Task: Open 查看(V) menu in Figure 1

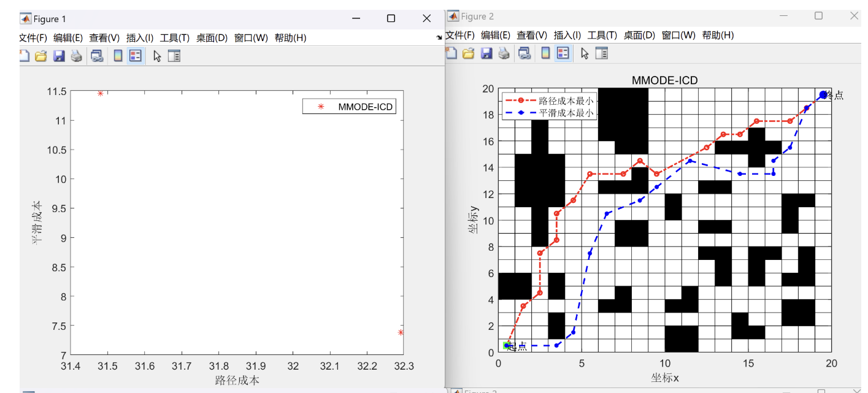Action: 105,38
